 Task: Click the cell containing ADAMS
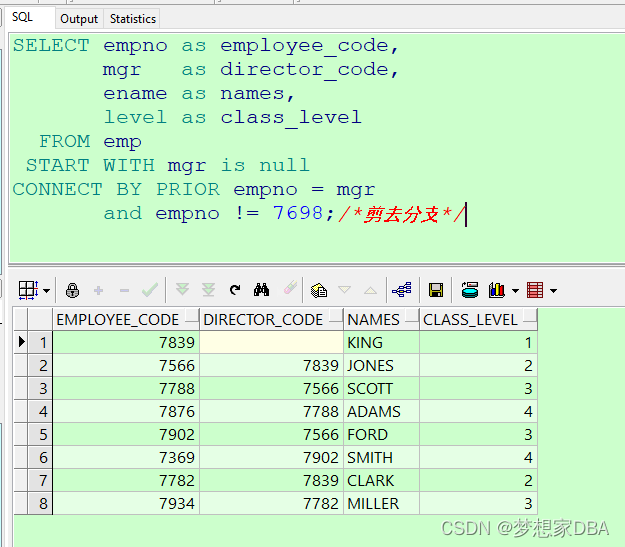tap(381, 411)
